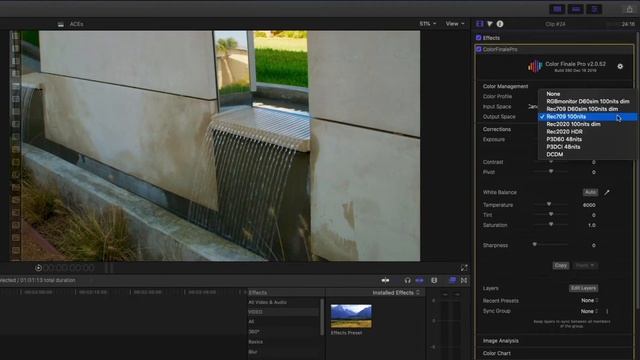The width and height of the screenshot is (640, 360).
Task: Click the Output Space label row
Action: pos(499,117)
